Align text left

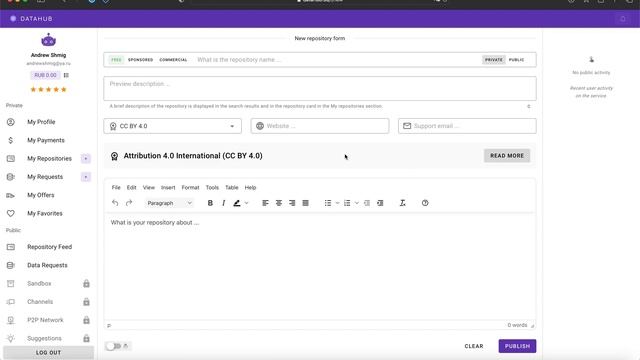[x=265, y=203]
